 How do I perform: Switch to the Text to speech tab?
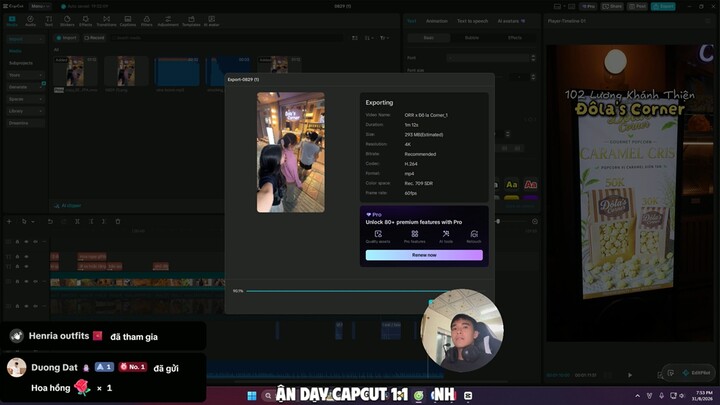click(472, 21)
